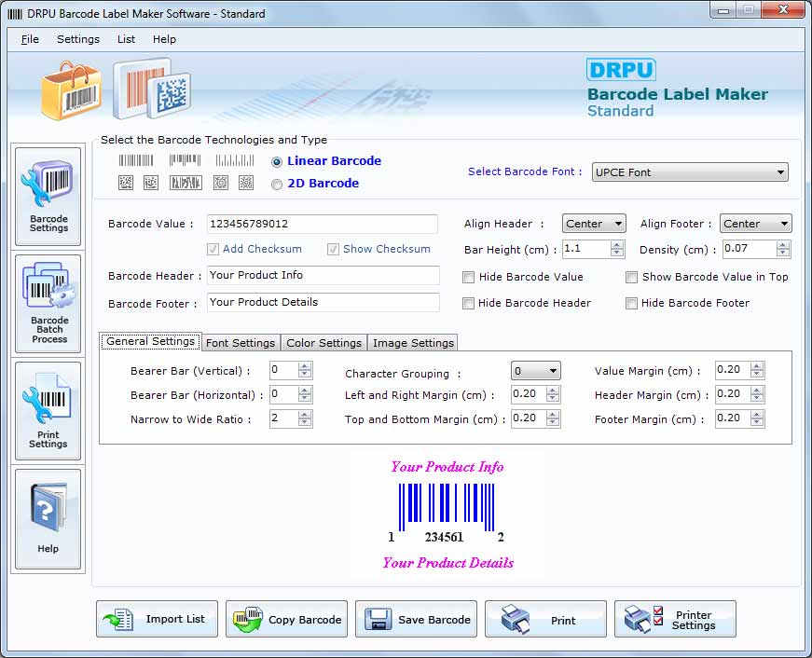Image resolution: width=812 pixels, height=658 pixels.
Task: Switch to Image Settings tab
Action: [x=413, y=343]
